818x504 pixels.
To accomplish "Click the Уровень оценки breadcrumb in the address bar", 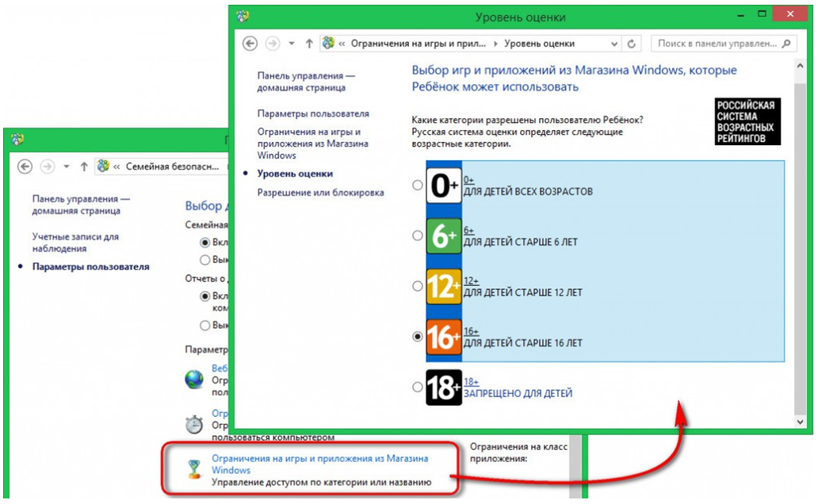I will [x=540, y=44].
